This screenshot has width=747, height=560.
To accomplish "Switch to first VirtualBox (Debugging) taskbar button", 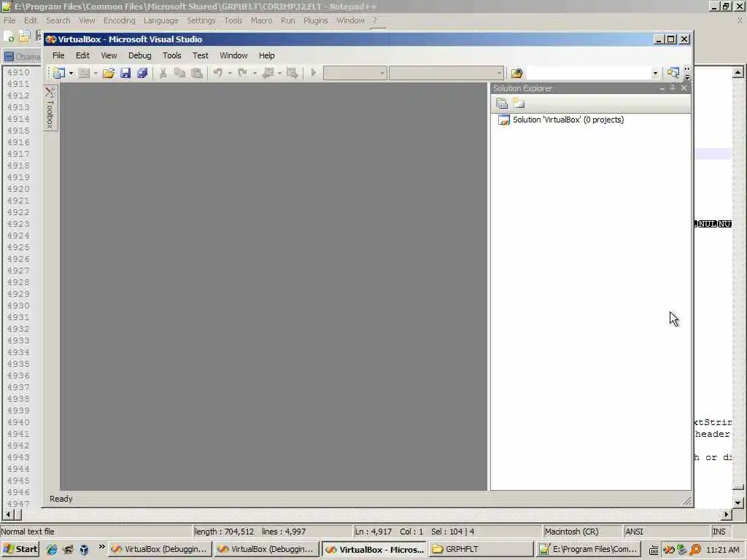I will click(x=160, y=549).
